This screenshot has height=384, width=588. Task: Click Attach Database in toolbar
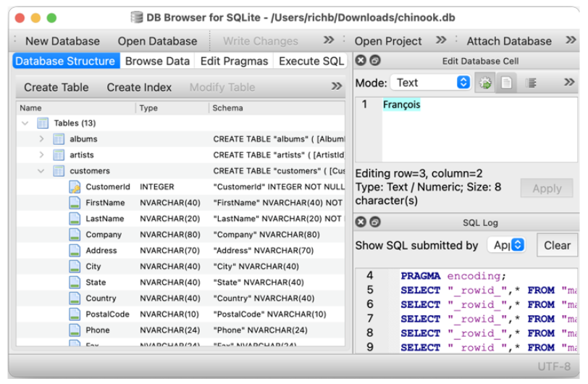[x=509, y=41]
